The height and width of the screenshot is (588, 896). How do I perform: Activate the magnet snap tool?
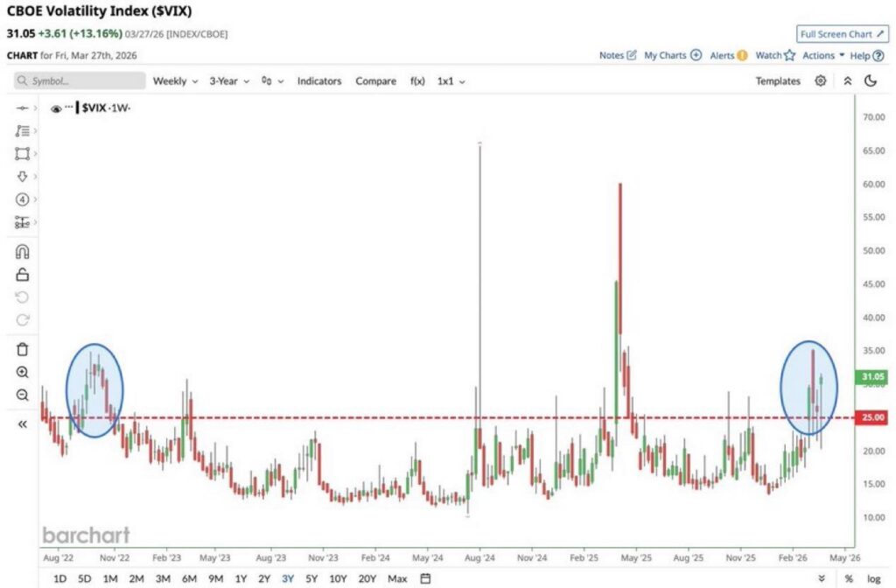[x=23, y=252]
